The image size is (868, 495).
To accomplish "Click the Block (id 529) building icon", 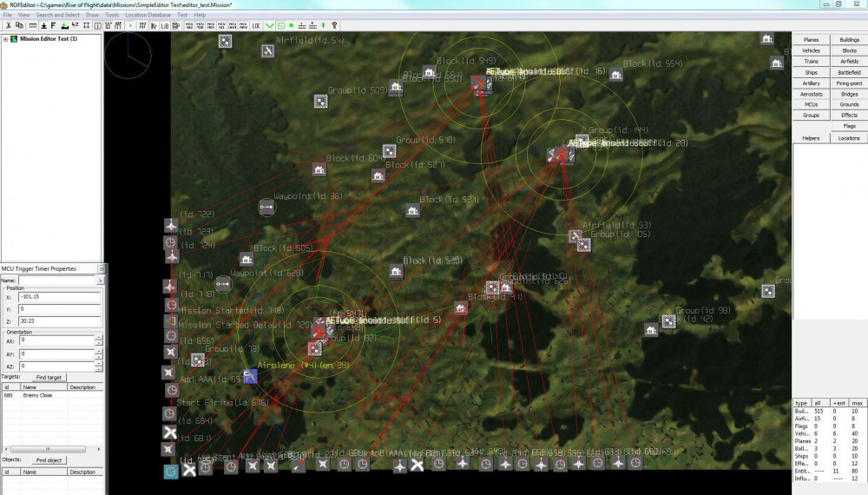I will click(397, 272).
